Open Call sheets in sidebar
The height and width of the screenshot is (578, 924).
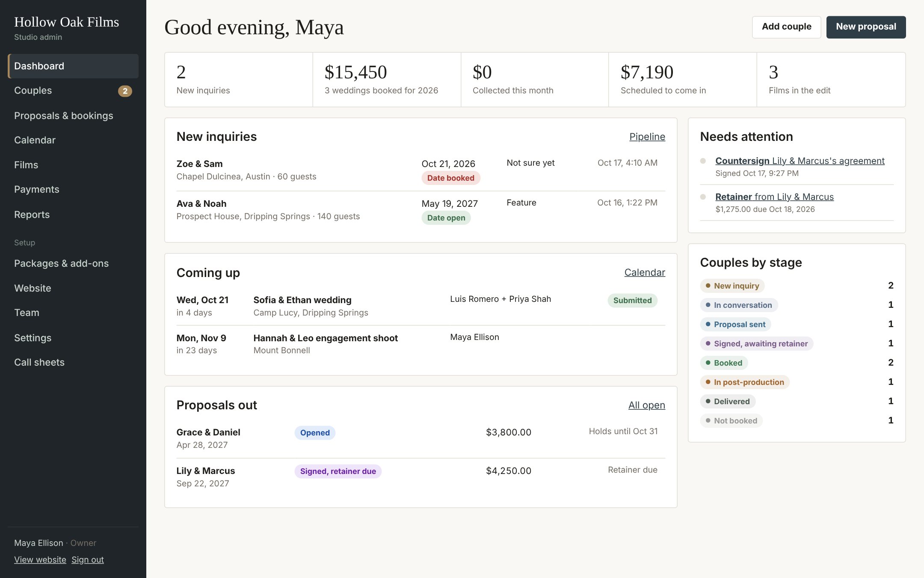73,362
